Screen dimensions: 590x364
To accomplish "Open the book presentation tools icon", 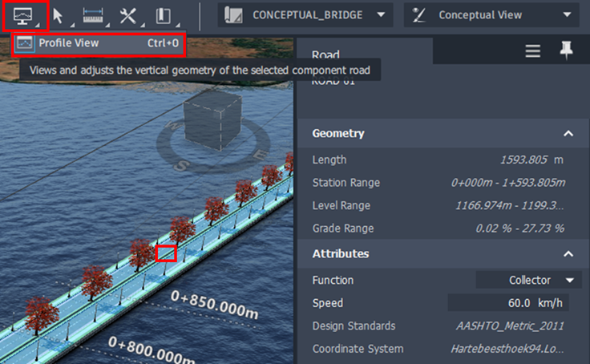I will coord(163,16).
